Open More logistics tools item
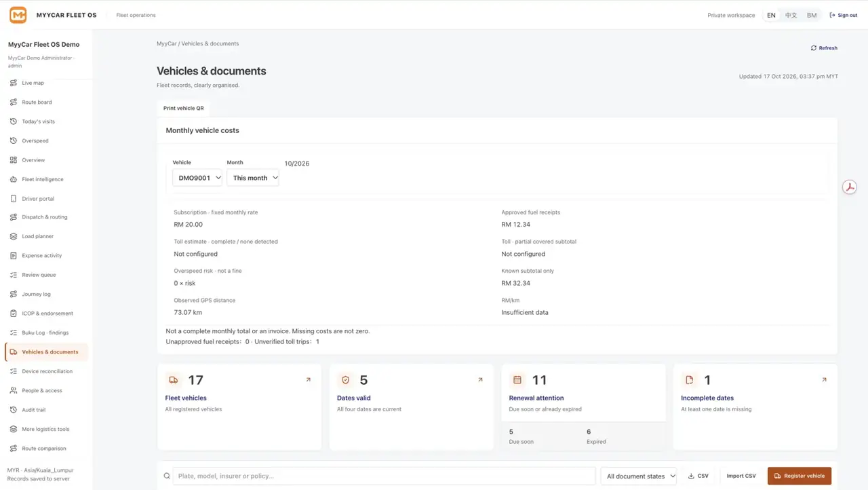The height and width of the screenshot is (490, 868). [x=46, y=429]
